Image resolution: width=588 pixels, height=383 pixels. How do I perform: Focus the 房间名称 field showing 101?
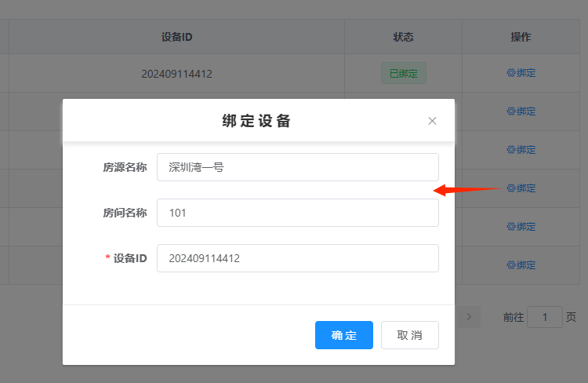point(297,213)
